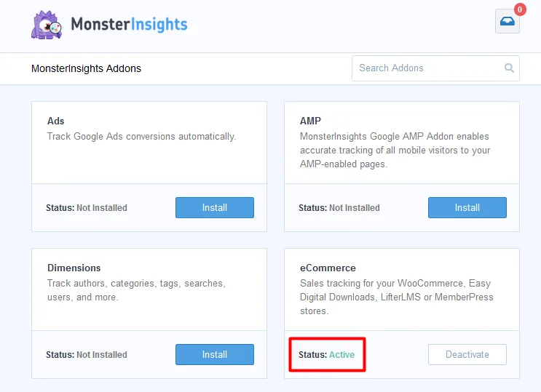This screenshot has height=392, width=541.
Task: Install the Ads addon
Action: pyautogui.click(x=215, y=207)
